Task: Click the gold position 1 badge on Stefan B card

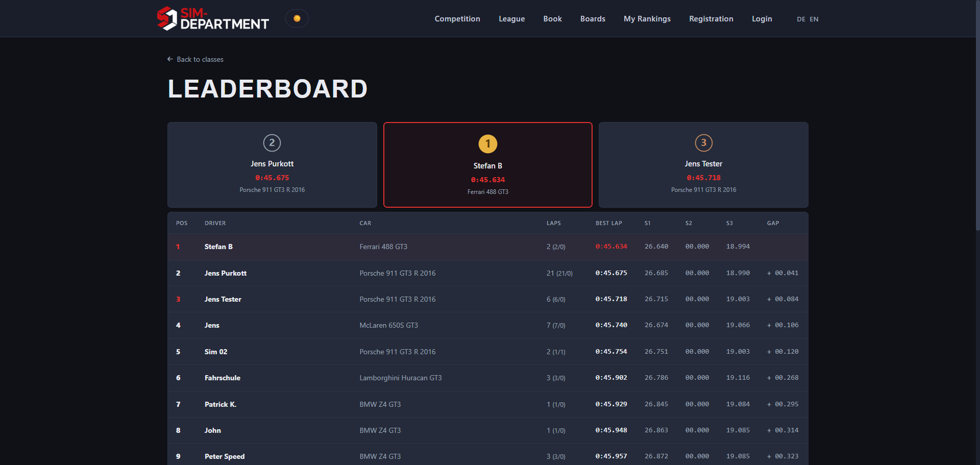Action: coord(488,144)
